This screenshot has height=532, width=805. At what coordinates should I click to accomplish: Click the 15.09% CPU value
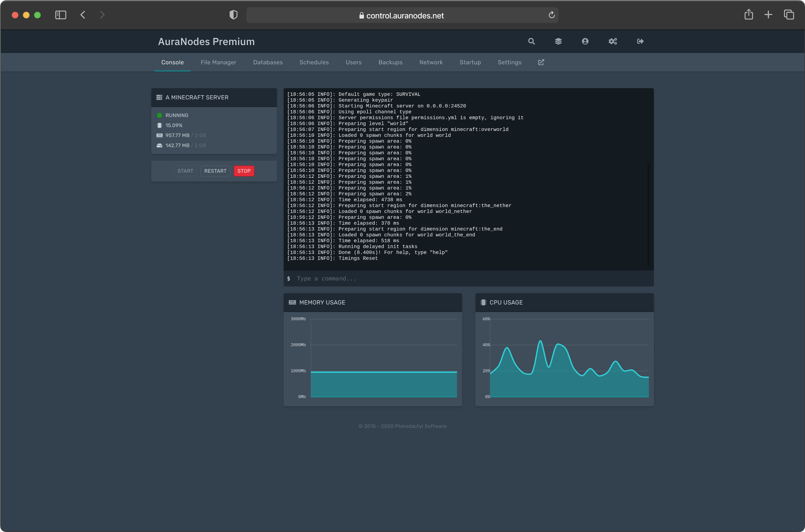[x=174, y=125]
